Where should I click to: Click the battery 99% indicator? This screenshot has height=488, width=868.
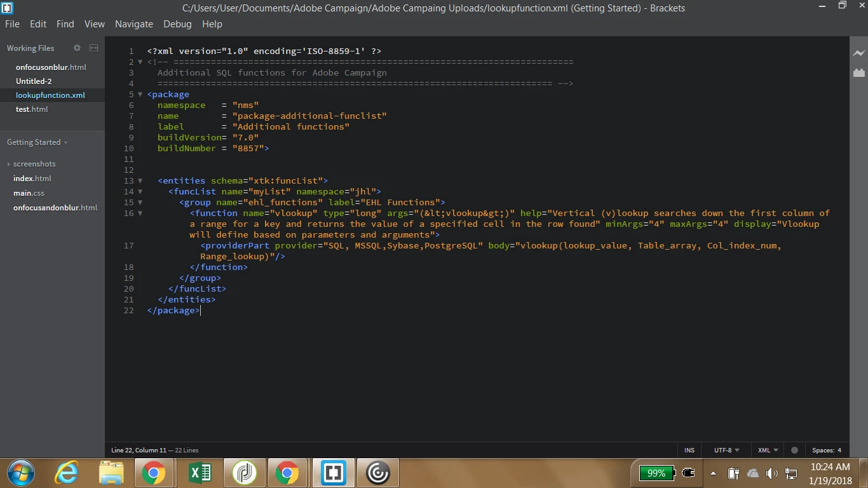pyautogui.click(x=656, y=473)
